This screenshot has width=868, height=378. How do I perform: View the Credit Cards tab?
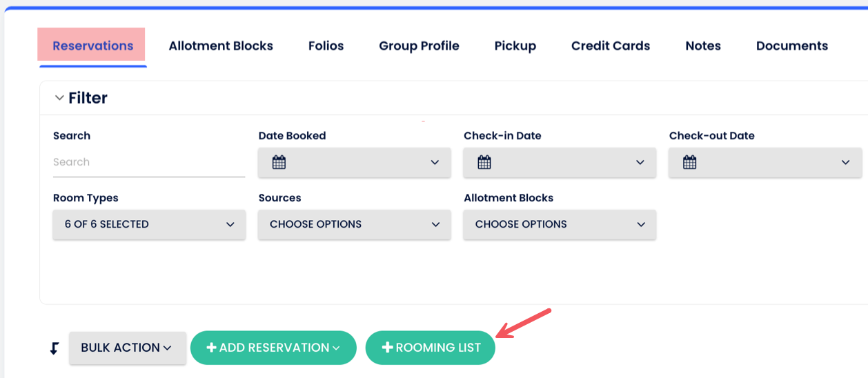point(610,46)
